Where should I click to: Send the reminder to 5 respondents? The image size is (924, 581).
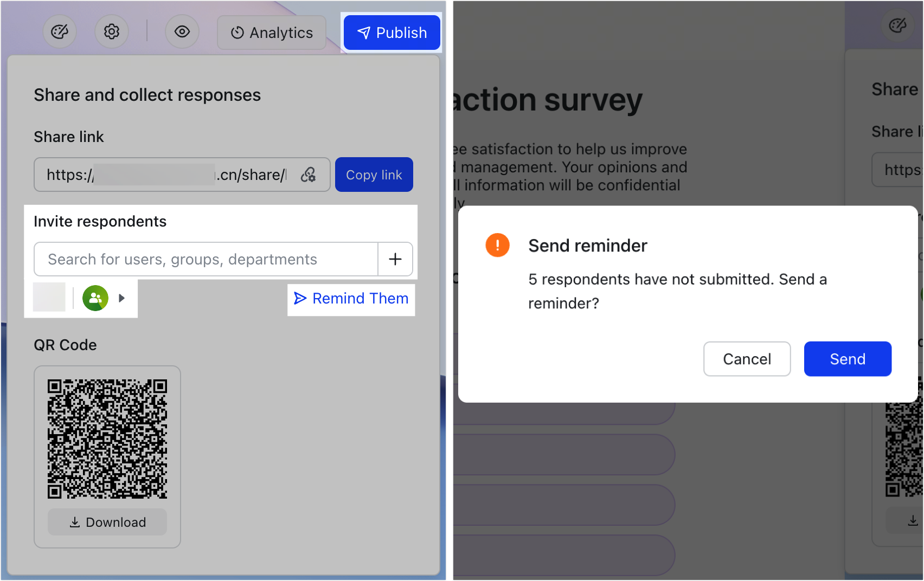click(847, 359)
